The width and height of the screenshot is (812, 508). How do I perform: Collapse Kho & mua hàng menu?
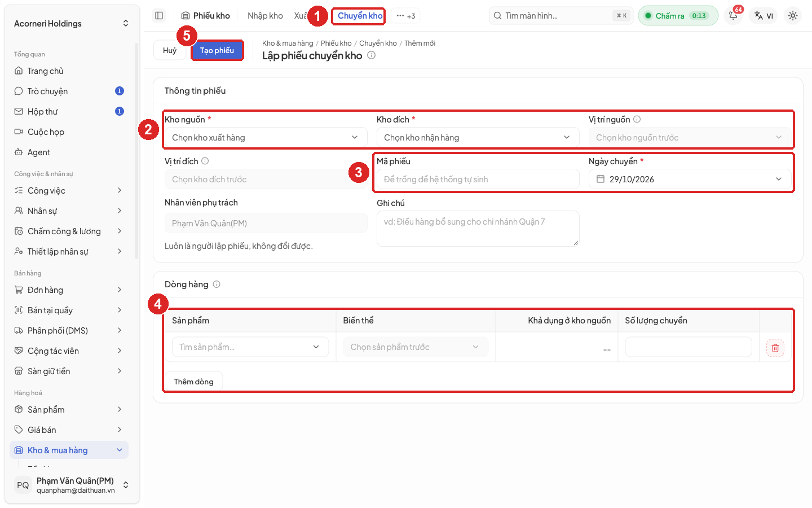(69, 450)
